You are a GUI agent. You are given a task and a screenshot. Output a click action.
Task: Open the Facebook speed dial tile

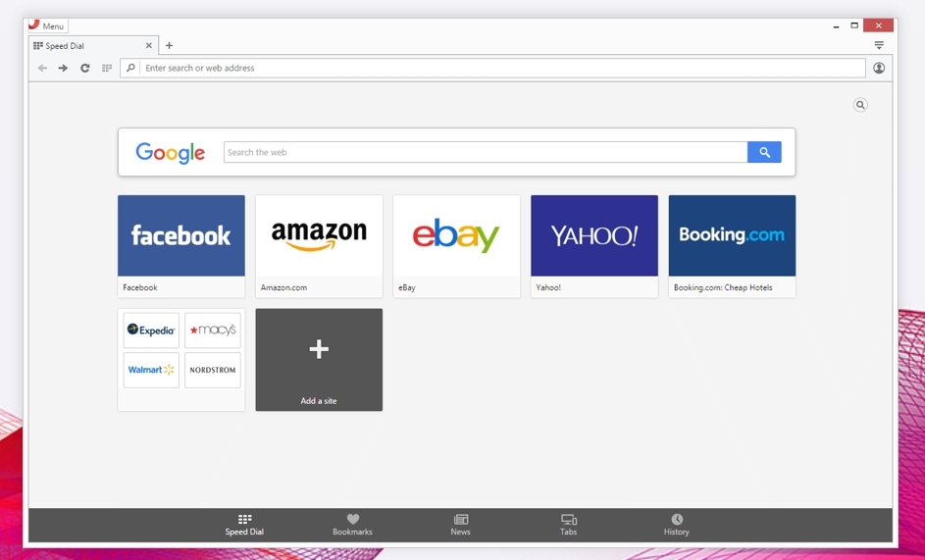pos(181,236)
